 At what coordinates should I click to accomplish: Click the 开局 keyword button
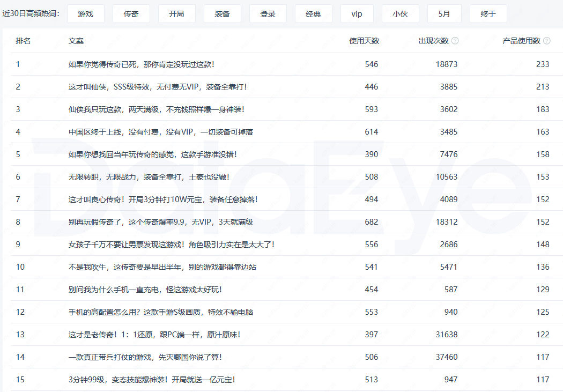click(176, 14)
